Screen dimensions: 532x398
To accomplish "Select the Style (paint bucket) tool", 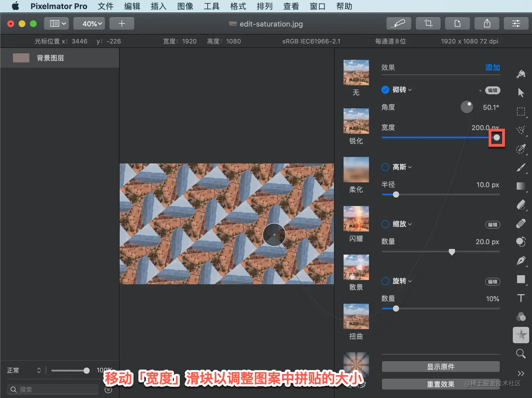I will point(521,74).
